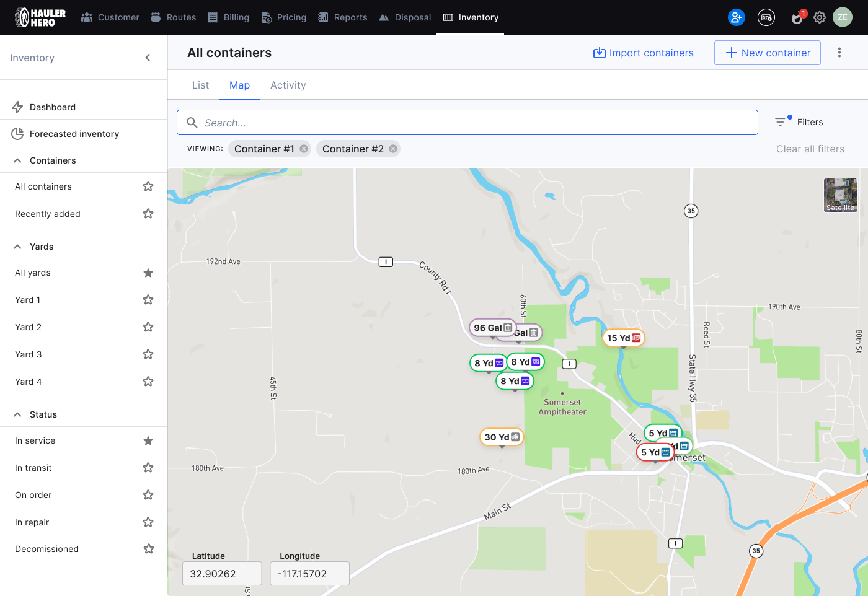Viewport: 868px width, 596px height.
Task: Select the Map tab
Action: pos(239,85)
